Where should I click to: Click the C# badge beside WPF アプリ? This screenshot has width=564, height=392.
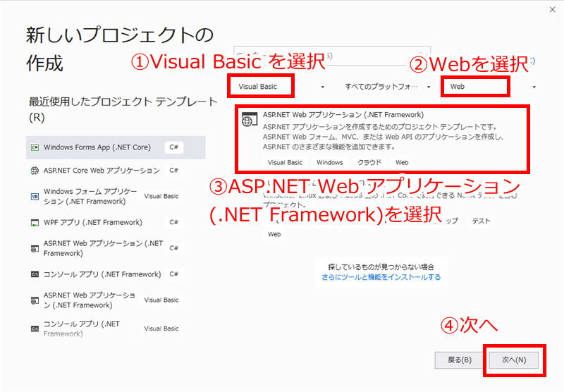[173, 223]
